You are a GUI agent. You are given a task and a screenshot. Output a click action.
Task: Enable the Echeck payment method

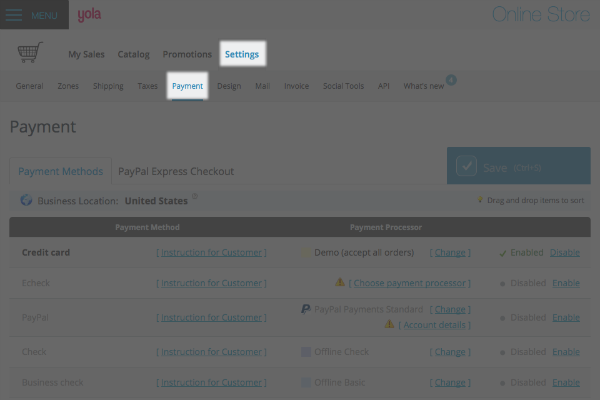[x=566, y=283]
